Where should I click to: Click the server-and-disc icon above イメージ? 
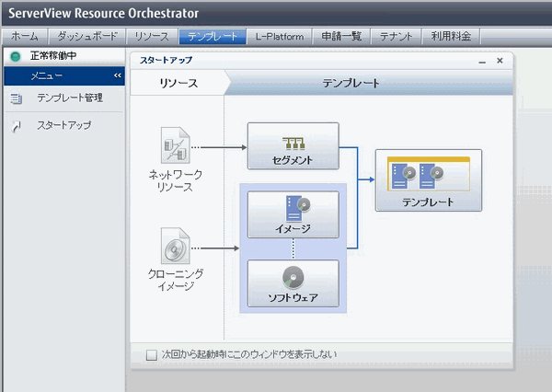298,208
